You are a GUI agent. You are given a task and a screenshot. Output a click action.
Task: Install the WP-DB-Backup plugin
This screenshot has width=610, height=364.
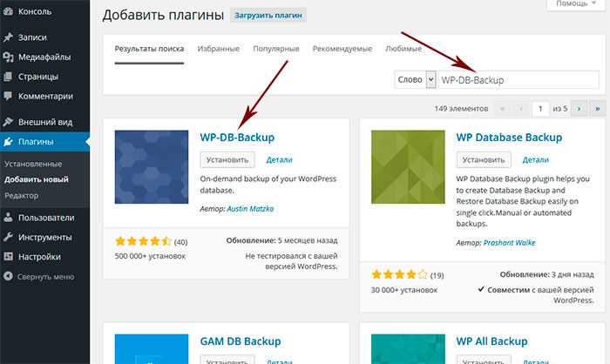point(227,160)
